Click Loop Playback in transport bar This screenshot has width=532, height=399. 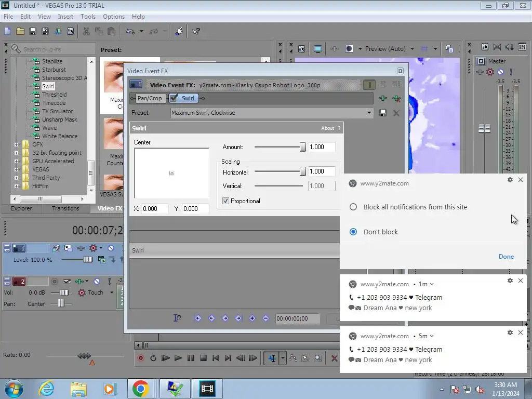tap(153, 358)
